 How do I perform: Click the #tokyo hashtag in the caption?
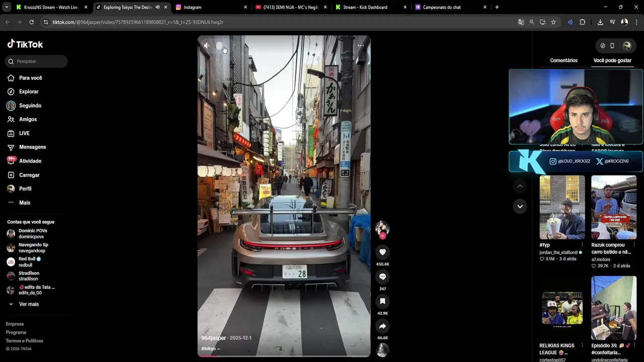click(x=208, y=348)
